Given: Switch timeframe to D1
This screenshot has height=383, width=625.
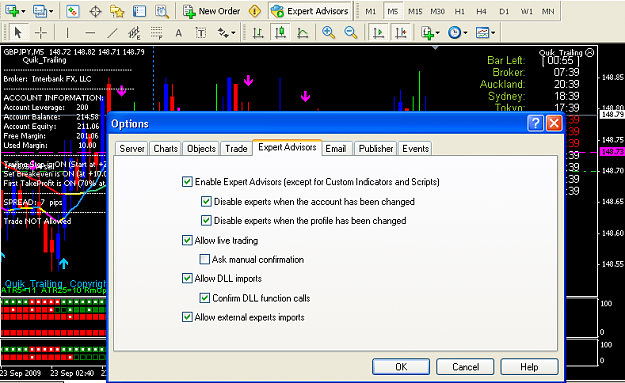Looking at the screenshot, I should pyautogui.click(x=504, y=12).
